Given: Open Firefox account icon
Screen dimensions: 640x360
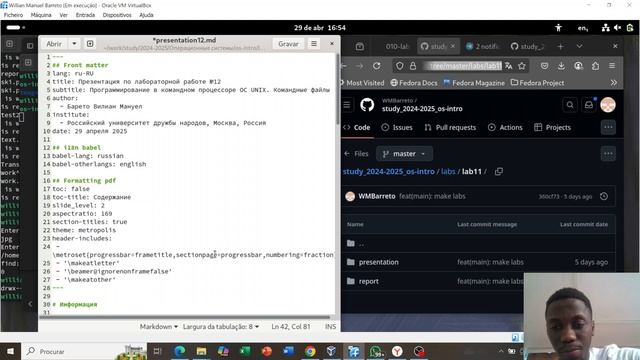Looking at the screenshot, I should pyautogui.click(x=578, y=66).
